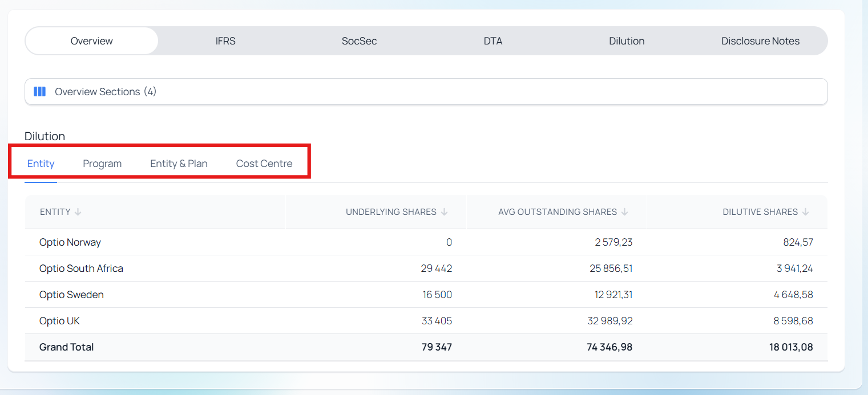Select the Optio Sweden row
The width and height of the screenshot is (868, 395).
point(426,295)
